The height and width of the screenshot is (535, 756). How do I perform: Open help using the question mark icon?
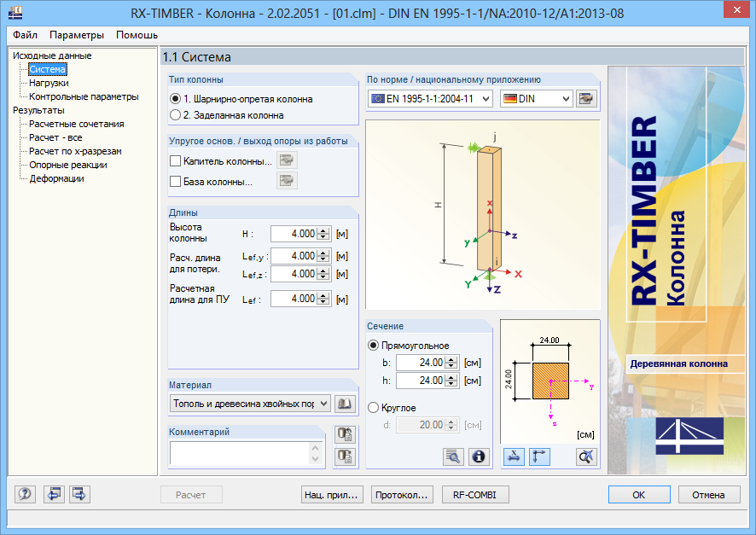(x=24, y=495)
